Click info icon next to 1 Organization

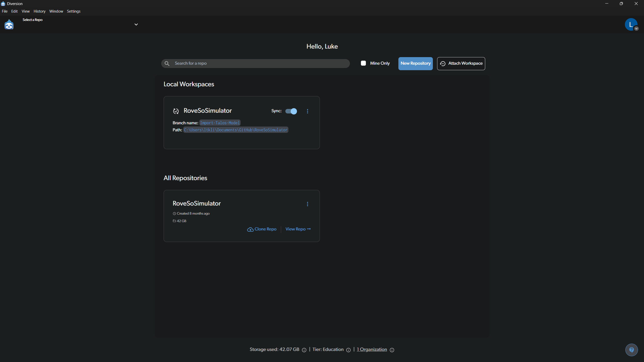(392, 350)
